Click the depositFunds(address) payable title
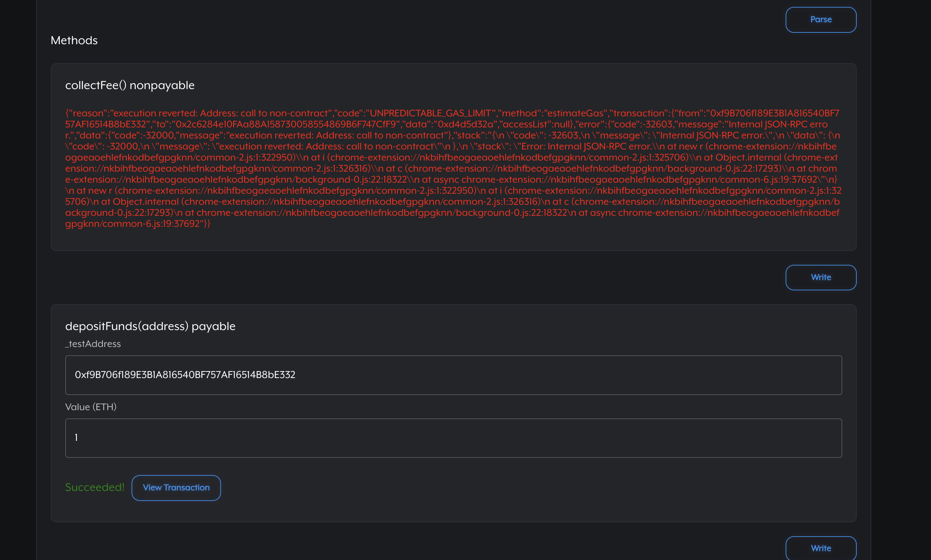This screenshot has width=931, height=560. 150,326
